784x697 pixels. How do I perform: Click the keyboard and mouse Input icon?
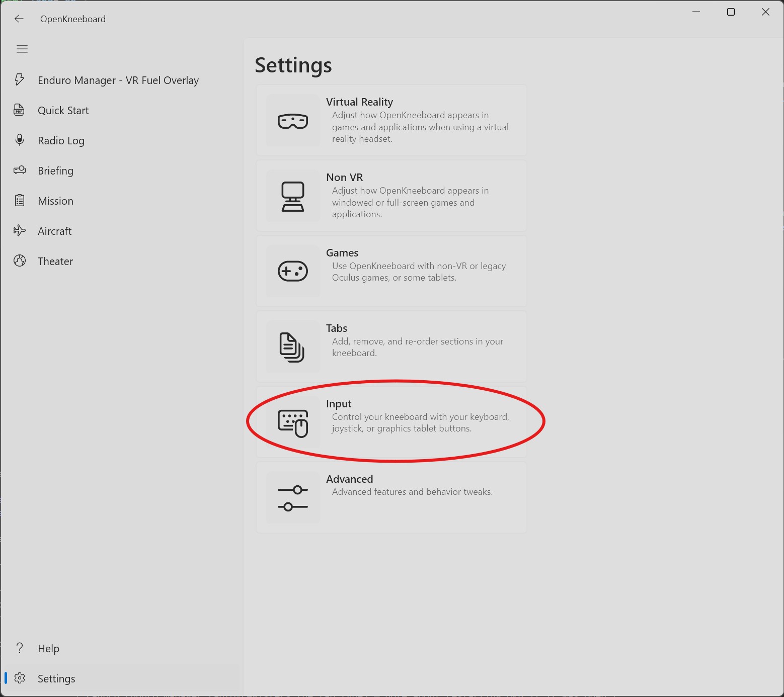point(293,423)
